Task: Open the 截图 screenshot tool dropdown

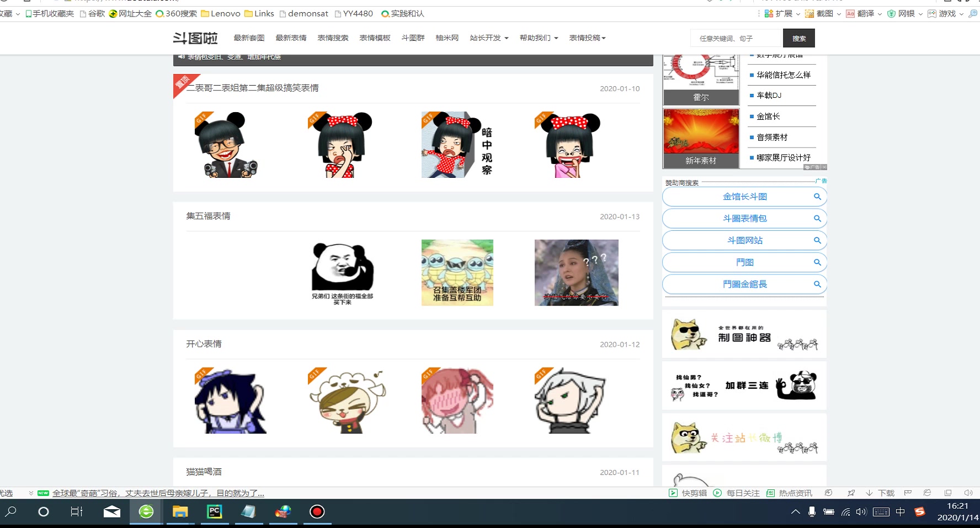Action: [x=823, y=13]
